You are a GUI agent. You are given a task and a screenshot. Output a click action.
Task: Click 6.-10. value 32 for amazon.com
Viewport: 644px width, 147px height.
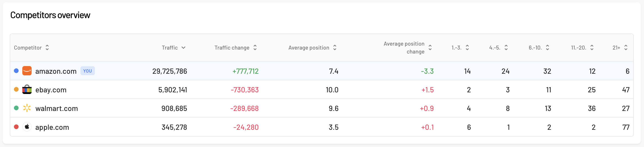pos(547,71)
